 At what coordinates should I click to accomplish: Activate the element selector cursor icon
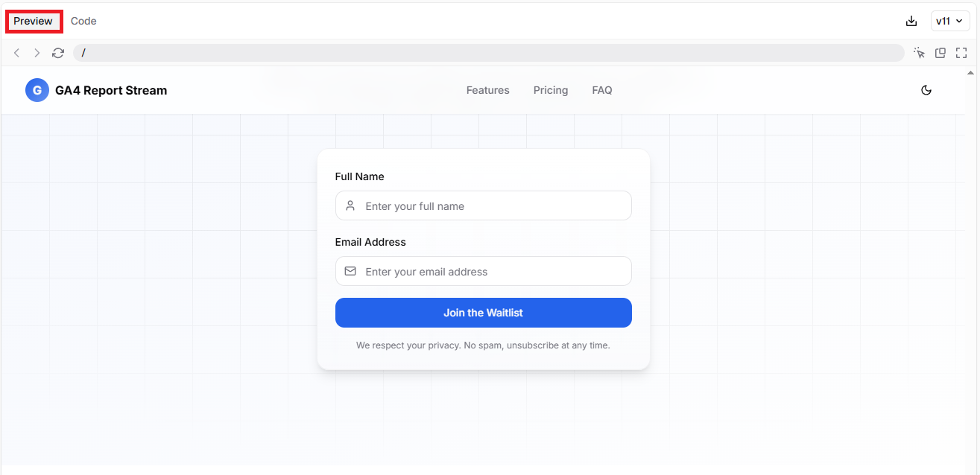click(919, 53)
